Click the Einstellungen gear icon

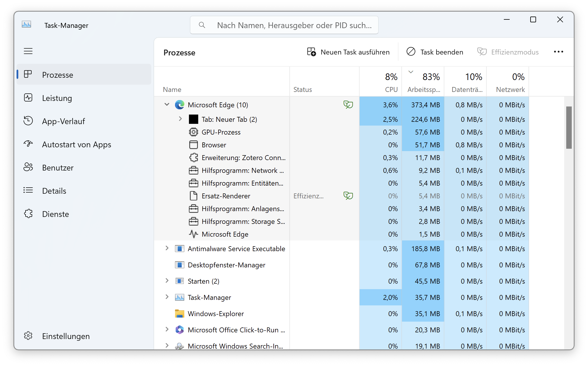click(x=28, y=336)
